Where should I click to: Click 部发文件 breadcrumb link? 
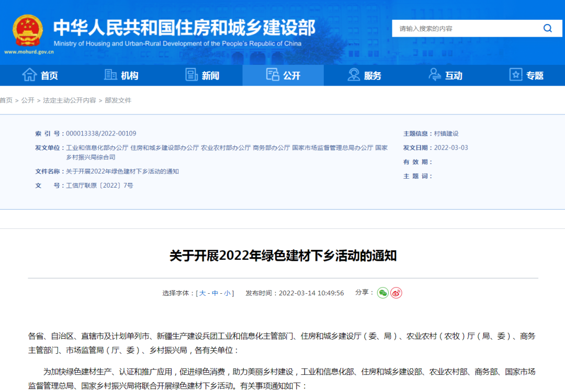118,100
